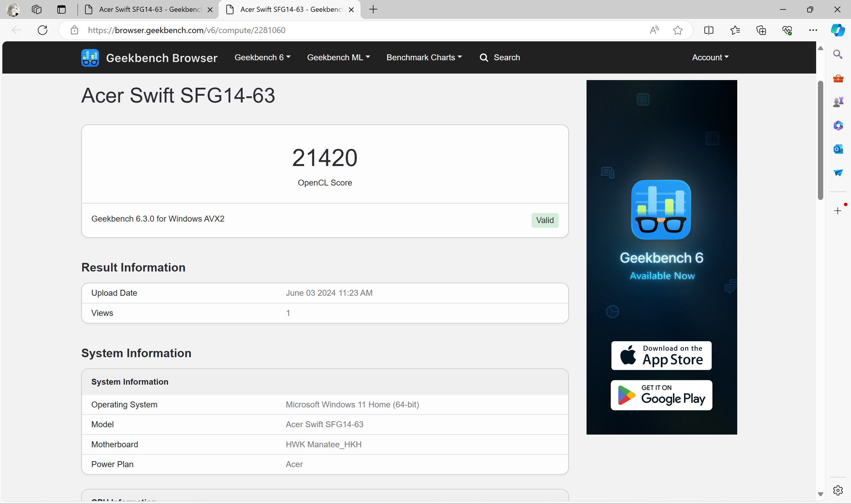Open the Read aloud icon in address bar

(655, 30)
